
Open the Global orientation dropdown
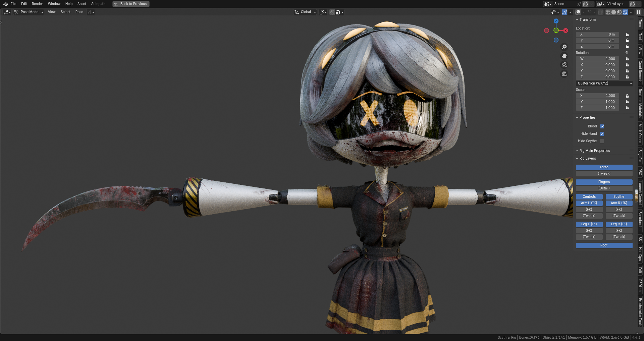click(305, 12)
